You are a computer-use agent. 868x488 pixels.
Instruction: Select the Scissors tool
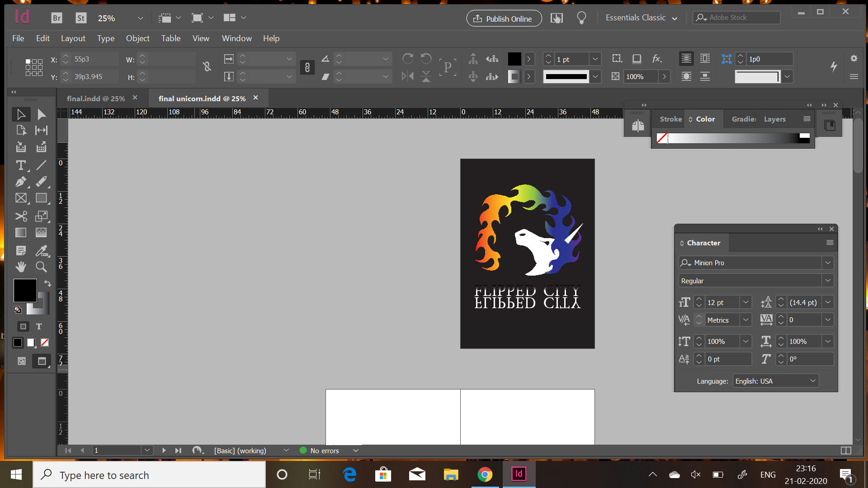click(21, 216)
